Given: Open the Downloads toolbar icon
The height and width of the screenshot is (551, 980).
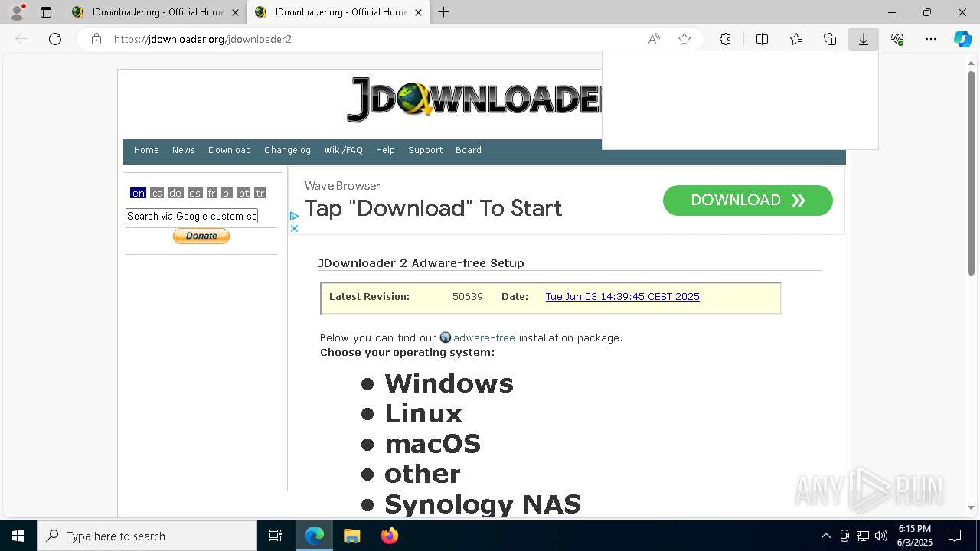Looking at the screenshot, I should [x=864, y=39].
